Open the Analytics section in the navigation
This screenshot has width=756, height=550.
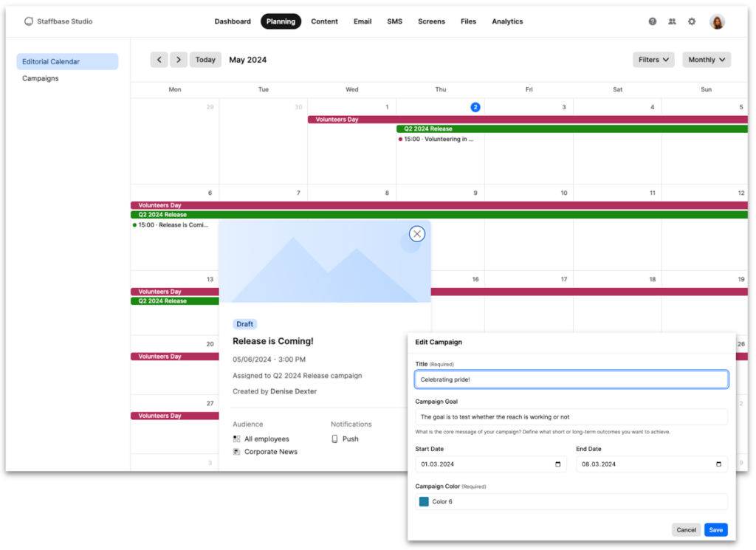(507, 21)
